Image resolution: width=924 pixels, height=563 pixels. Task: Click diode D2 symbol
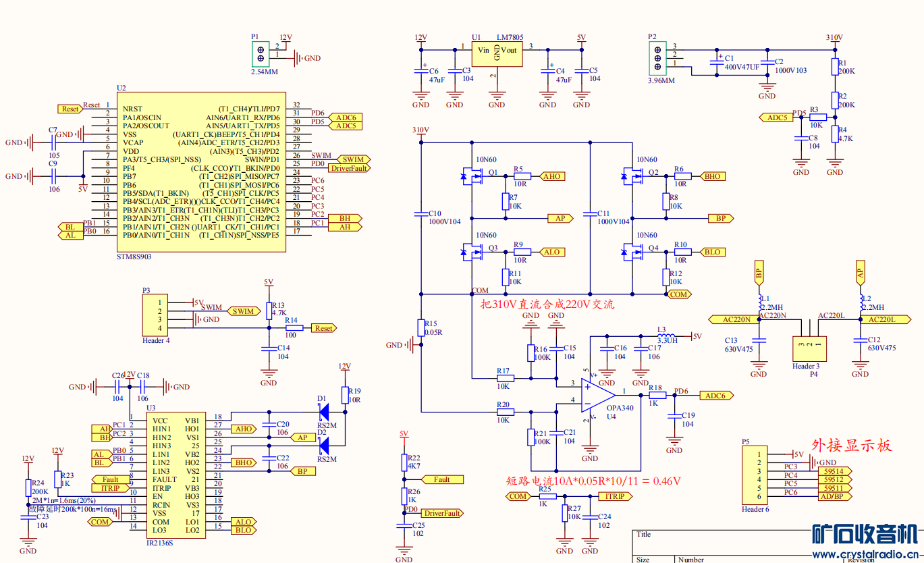click(x=325, y=445)
